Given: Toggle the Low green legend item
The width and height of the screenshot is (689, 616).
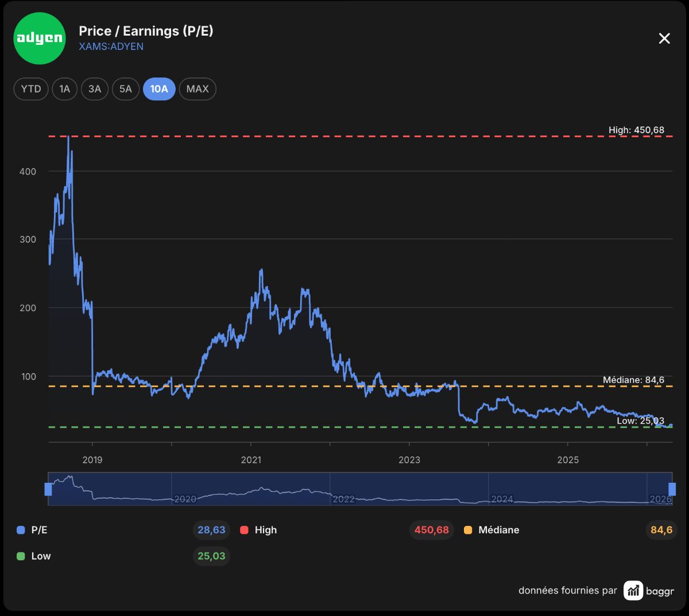Looking at the screenshot, I should [x=21, y=556].
